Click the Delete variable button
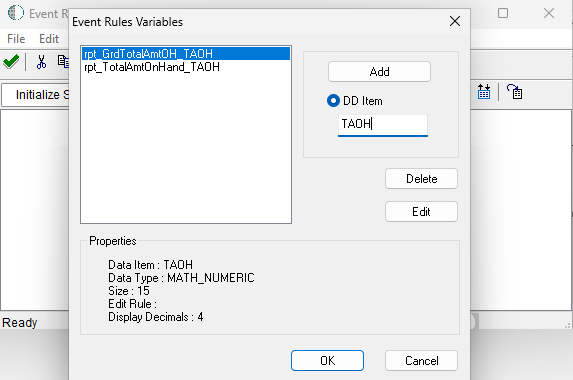 421,179
